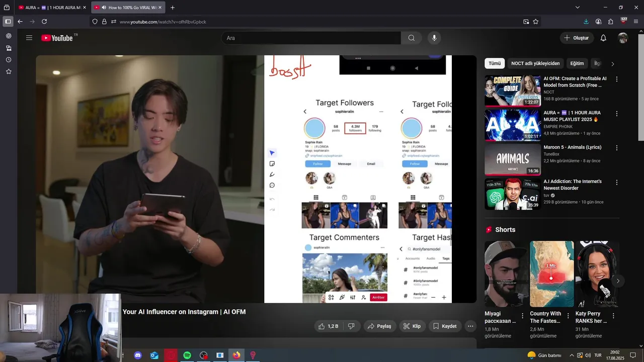Open Maroon 5 Animals Lyrics thumbnail
This screenshot has height=362, width=644.
tap(513, 160)
